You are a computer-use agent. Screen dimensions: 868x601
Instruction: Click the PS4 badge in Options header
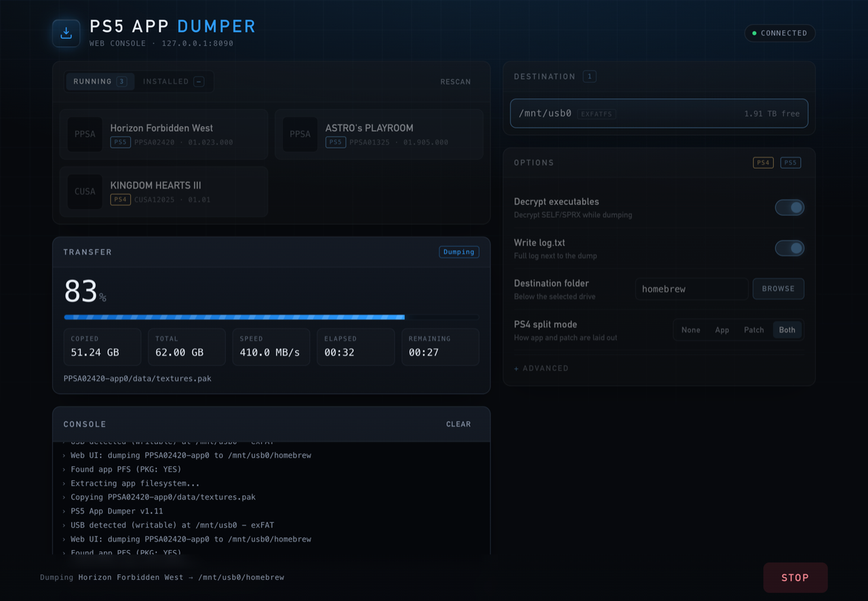[x=763, y=163]
